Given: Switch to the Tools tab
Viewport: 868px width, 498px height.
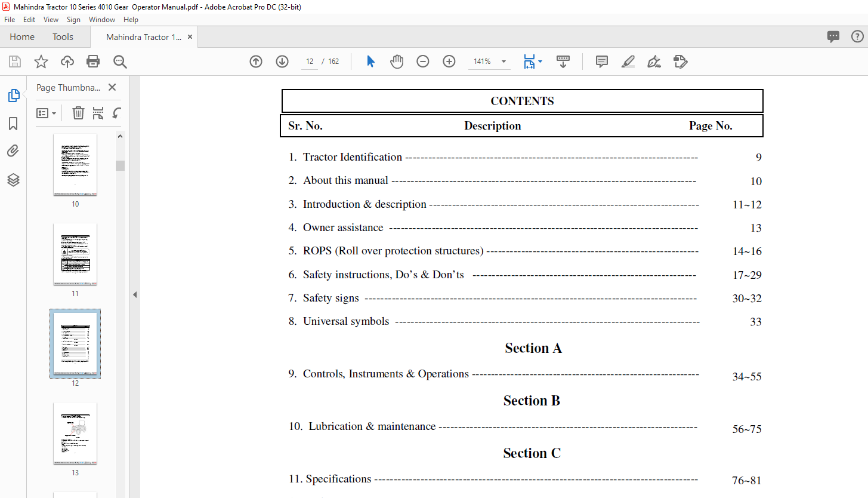Looking at the screenshot, I should click(63, 37).
